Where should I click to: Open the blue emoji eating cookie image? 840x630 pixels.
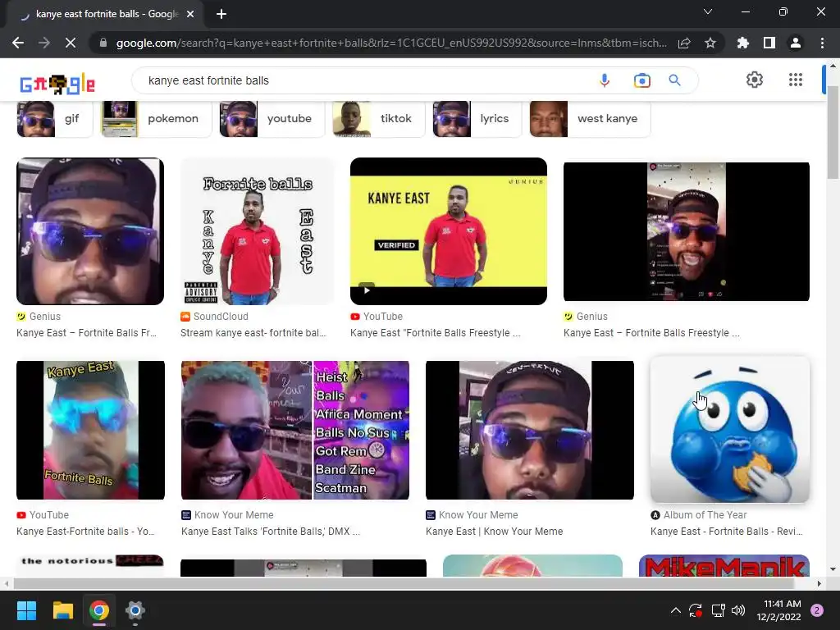click(x=729, y=429)
